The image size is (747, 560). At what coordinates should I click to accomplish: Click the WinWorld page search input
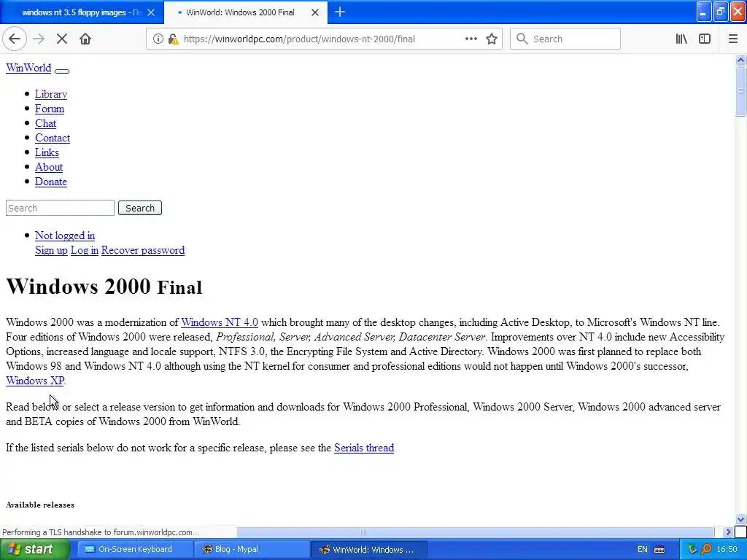(60, 208)
